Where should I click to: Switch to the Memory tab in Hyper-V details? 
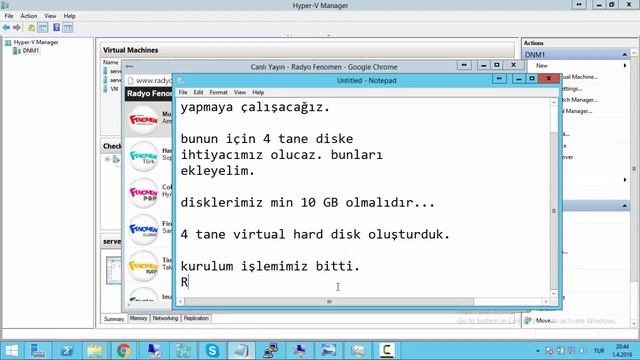click(x=138, y=318)
